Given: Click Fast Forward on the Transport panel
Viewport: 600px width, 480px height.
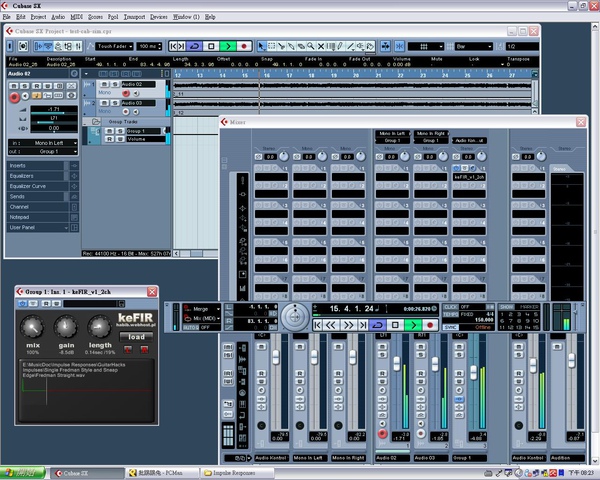Looking at the screenshot, I should click(x=348, y=325).
